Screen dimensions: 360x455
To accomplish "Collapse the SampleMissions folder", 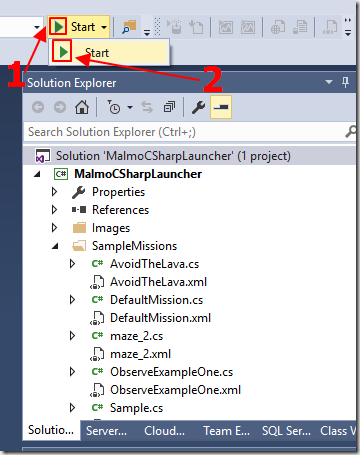I will click(55, 246).
